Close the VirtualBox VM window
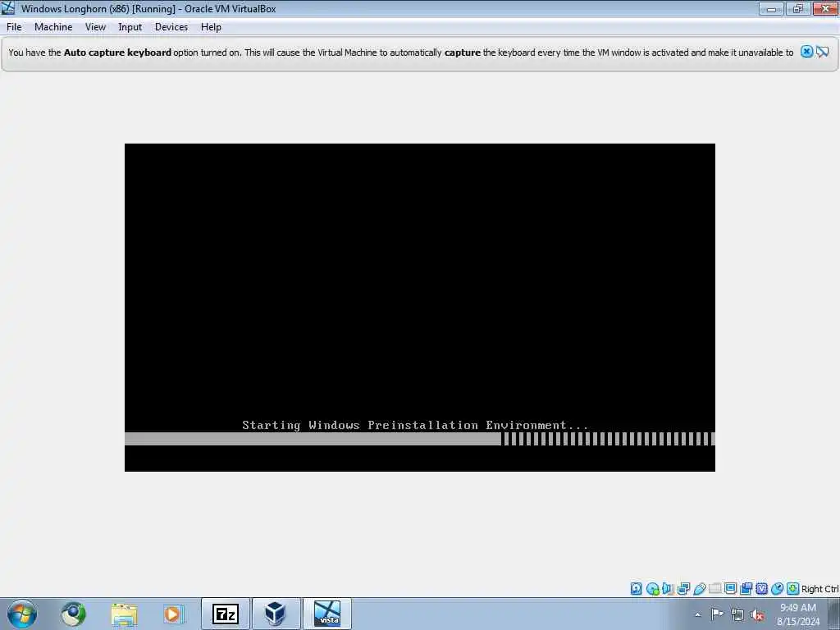 pos(825,8)
